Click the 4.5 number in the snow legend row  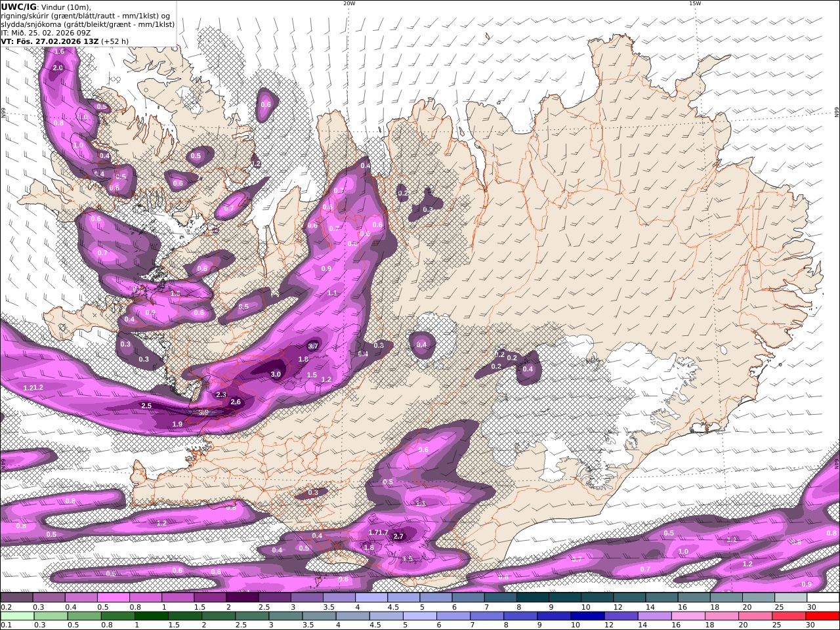(393, 607)
